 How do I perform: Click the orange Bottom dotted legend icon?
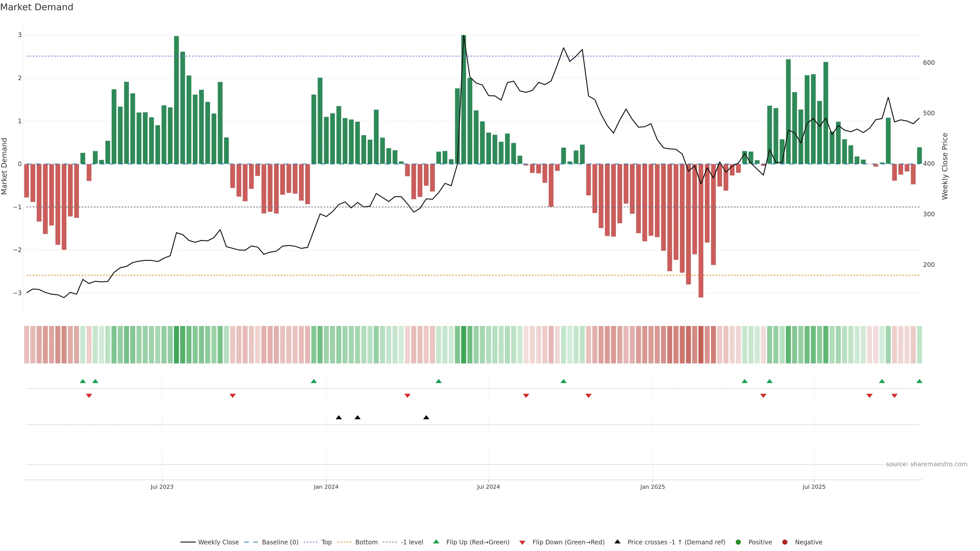click(345, 542)
